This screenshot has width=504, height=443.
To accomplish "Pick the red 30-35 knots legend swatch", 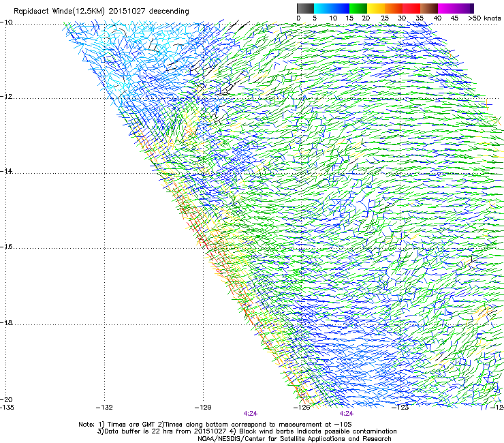I will (411, 8).
